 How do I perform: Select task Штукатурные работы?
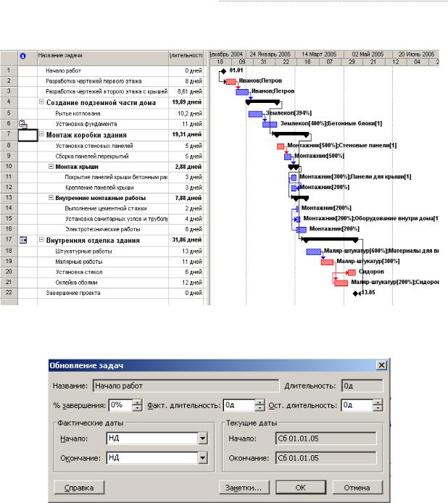point(83,251)
